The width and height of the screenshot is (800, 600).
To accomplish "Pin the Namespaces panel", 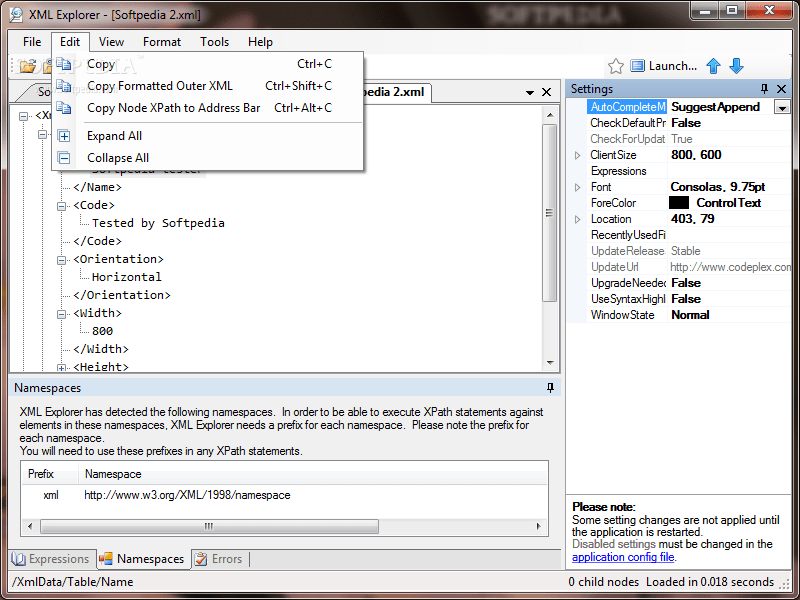I will (549, 388).
